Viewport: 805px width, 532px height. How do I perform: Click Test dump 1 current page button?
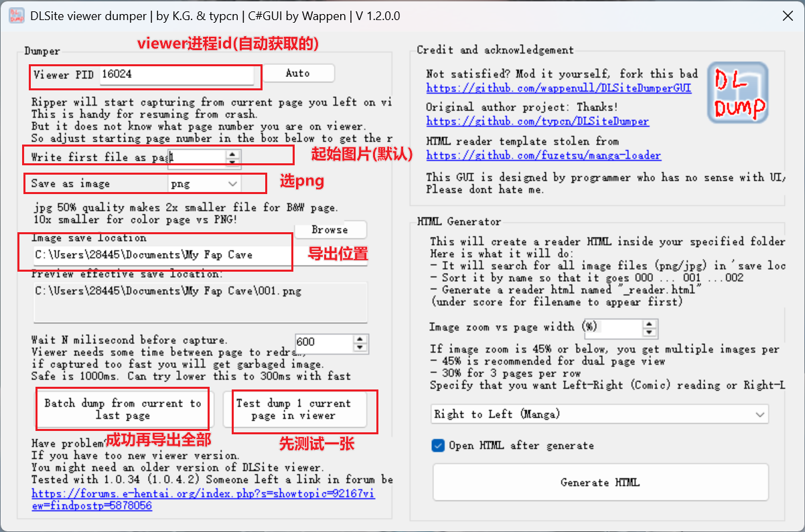(293, 410)
